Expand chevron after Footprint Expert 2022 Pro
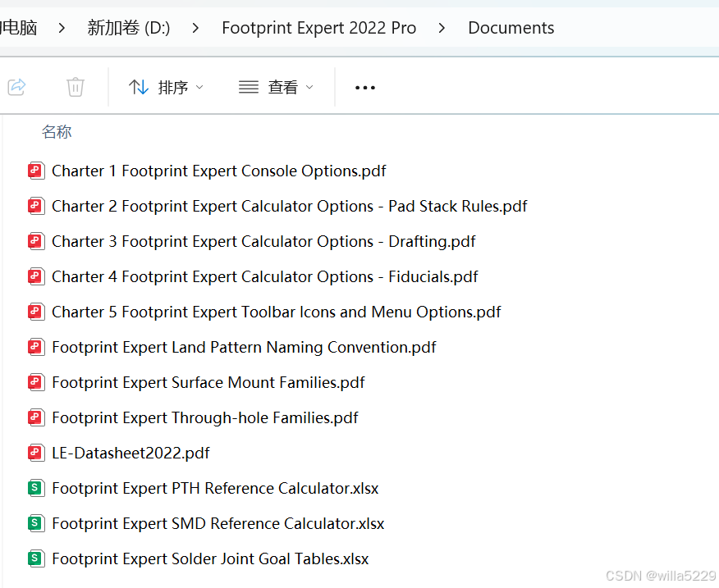The image size is (719, 588). 442,29
